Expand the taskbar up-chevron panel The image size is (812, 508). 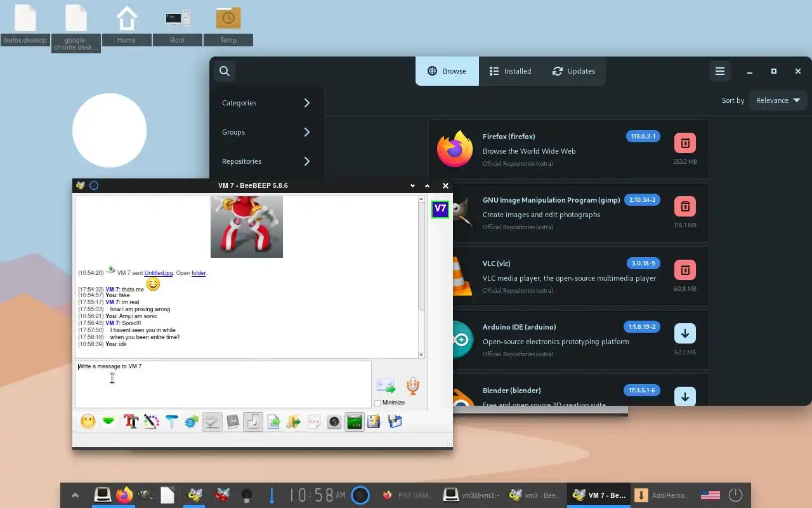(75, 495)
